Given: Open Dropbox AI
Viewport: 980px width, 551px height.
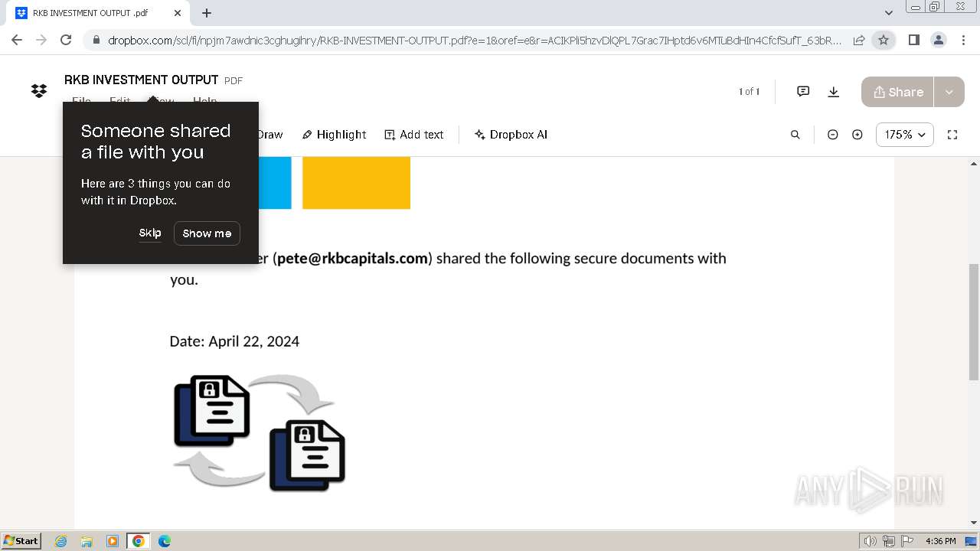Looking at the screenshot, I should [x=511, y=135].
